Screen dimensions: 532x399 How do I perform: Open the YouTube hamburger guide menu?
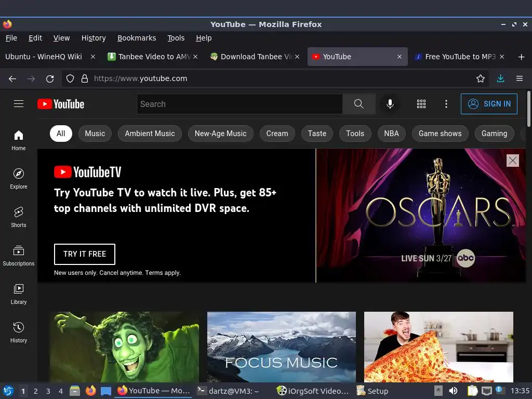(19, 104)
